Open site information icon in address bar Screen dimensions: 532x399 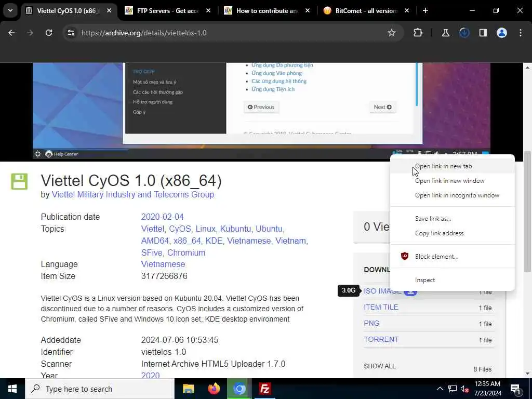[x=71, y=33]
